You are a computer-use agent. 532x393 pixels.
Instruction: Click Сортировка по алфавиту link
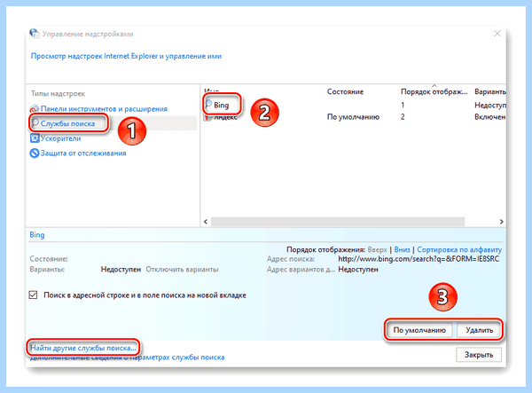[459, 249]
